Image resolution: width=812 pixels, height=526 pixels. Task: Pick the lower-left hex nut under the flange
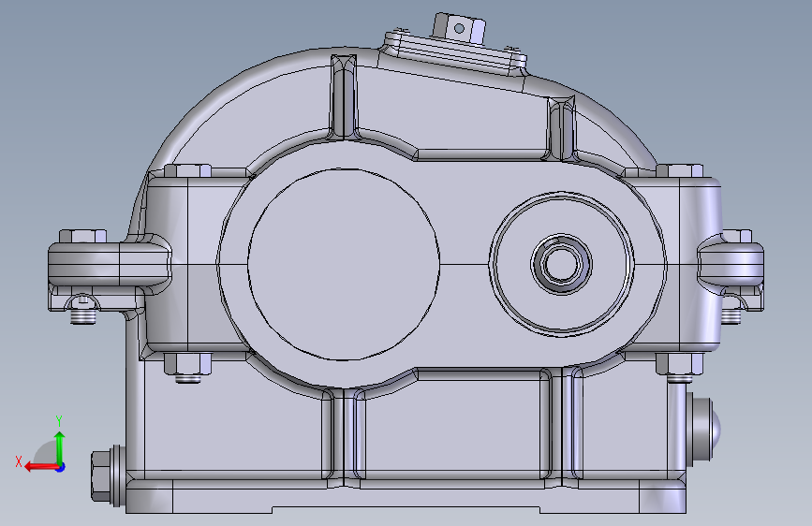pyautogui.click(x=188, y=364)
